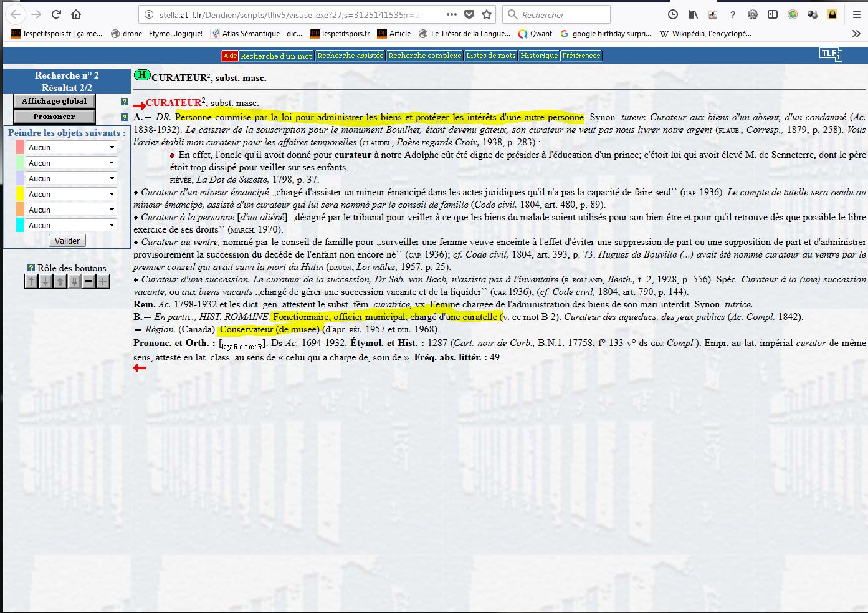Reload the page with the refresh button
This screenshot has height=613, width=868.
pos(56,14)
